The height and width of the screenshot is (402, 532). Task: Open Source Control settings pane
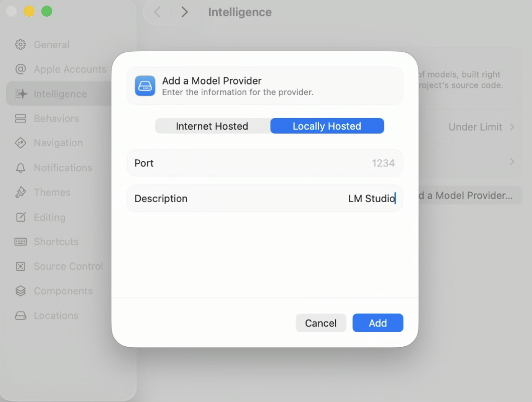(68, 266)
